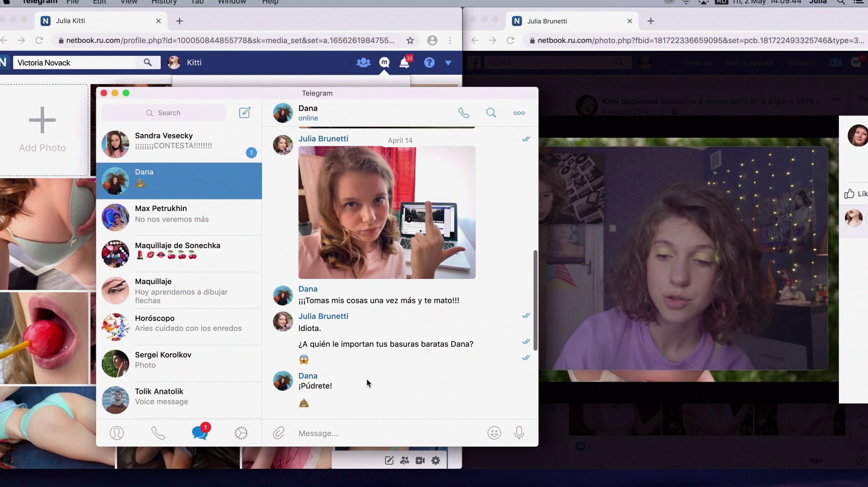
Task: Open the Max Petrukhin chat
Action: [x=179, y=217]
